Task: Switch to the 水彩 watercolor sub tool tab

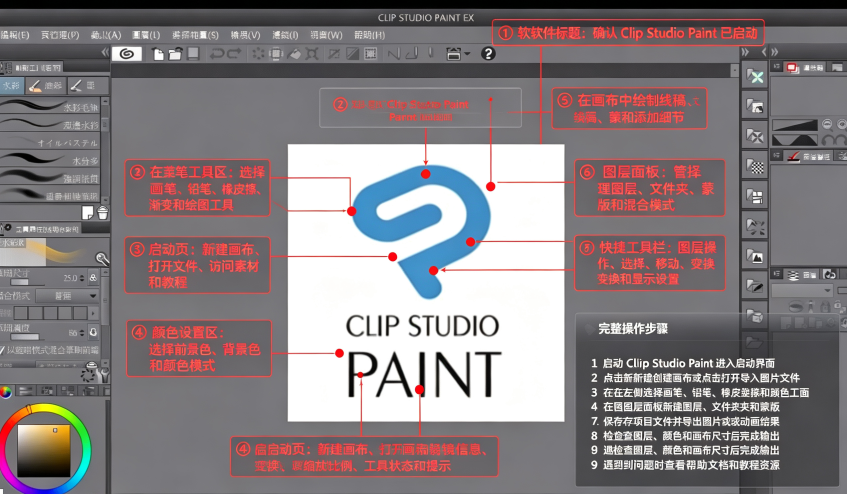Action: (11, 85)
